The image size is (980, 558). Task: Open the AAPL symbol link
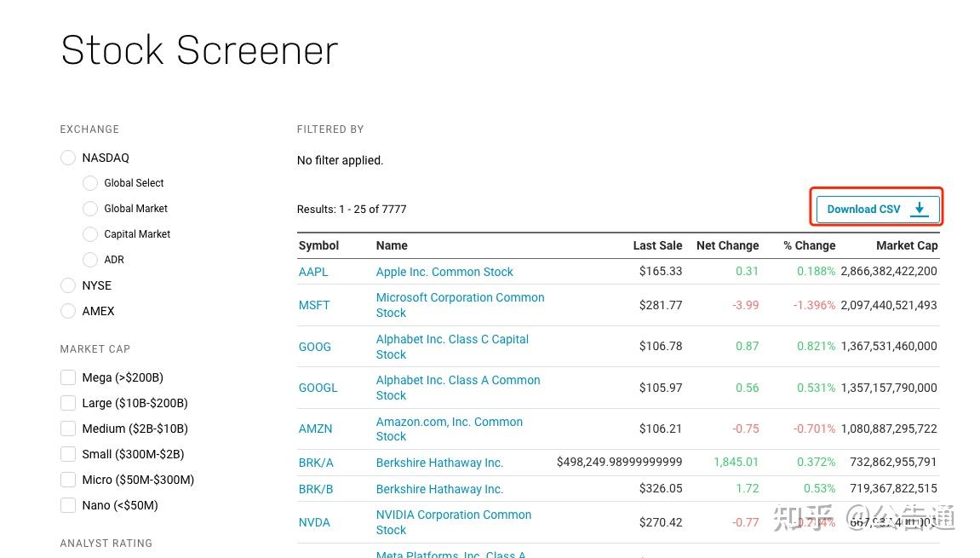click(313, 272)
